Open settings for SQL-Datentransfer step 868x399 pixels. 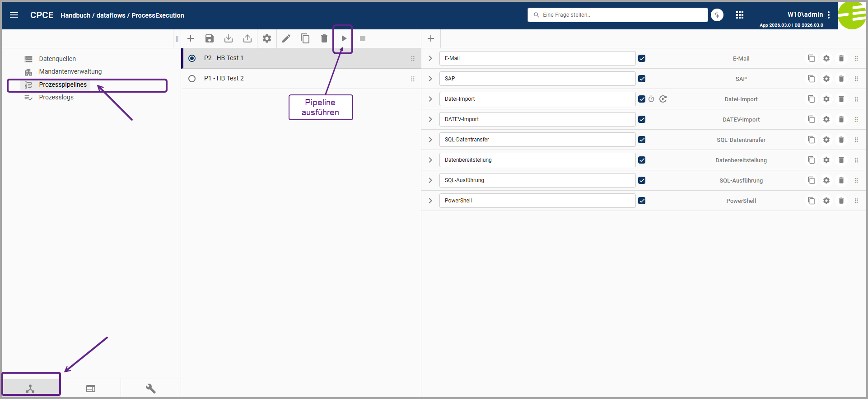826,140
